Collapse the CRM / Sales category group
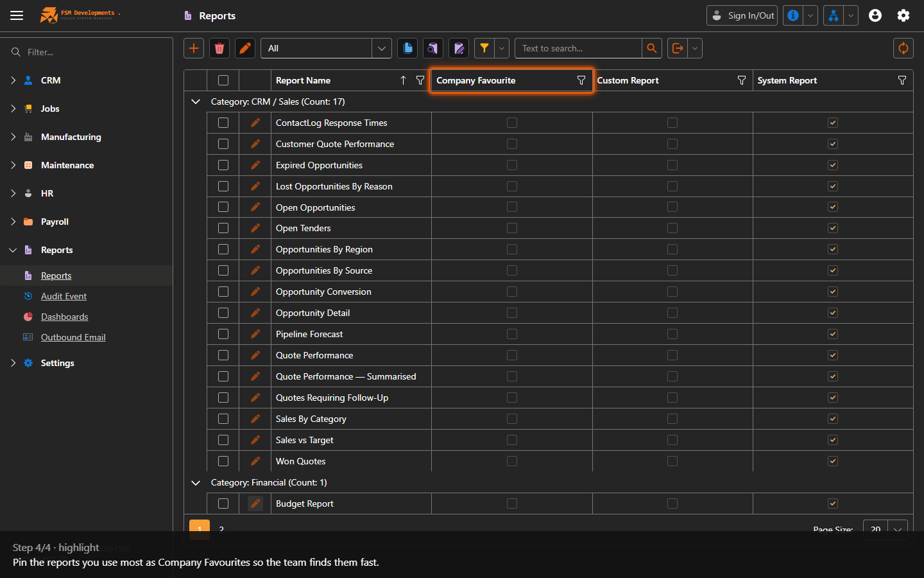The width and height of the screenshot is (924, 578). tap(196, 101)
